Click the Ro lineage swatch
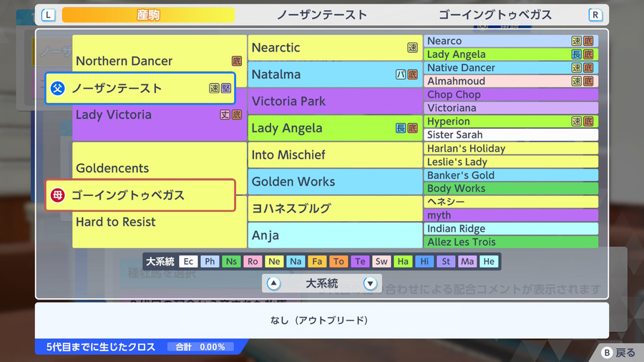This screenshot has width=644, height=362. (253, 261)
